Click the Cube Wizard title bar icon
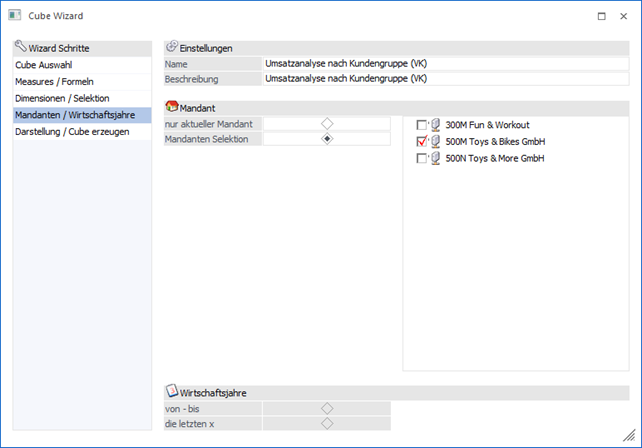The width and height of the screenshot is (642, 448). pyautogui.click(x=16, y=16)
